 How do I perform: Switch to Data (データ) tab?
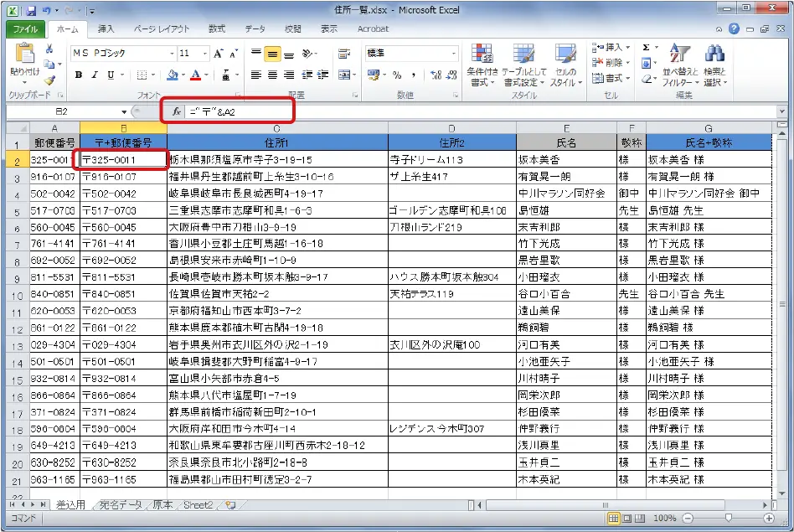point(255,28)
